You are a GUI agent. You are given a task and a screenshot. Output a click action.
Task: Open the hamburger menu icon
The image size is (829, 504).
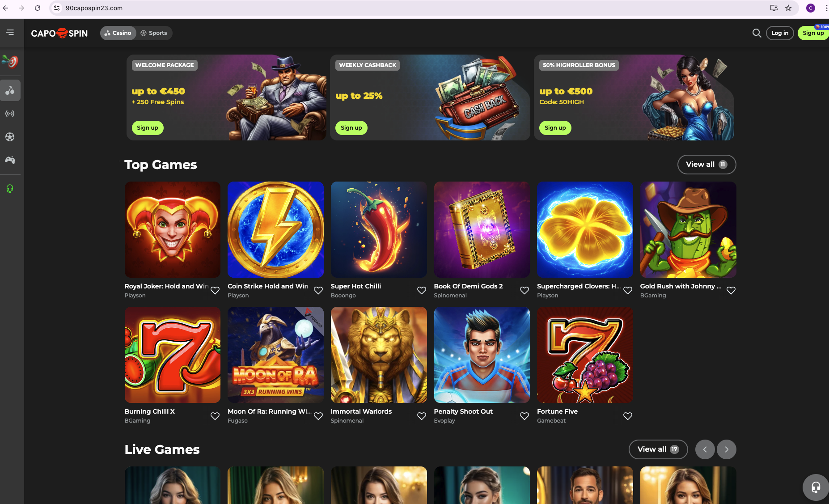click(10, 32)
